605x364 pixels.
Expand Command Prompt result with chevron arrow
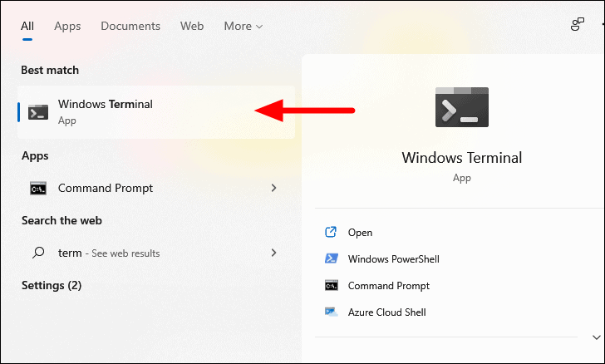tap(273, 189)
